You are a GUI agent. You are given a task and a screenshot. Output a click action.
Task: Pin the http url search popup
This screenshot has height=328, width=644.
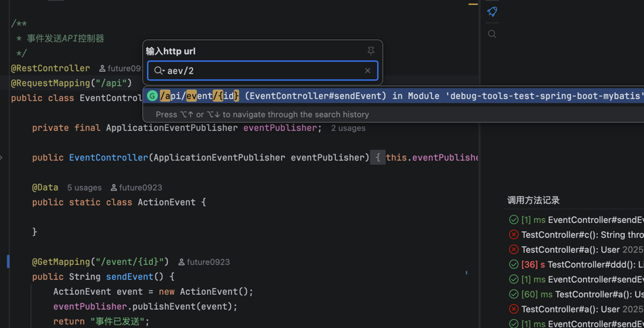click(370, 51)
